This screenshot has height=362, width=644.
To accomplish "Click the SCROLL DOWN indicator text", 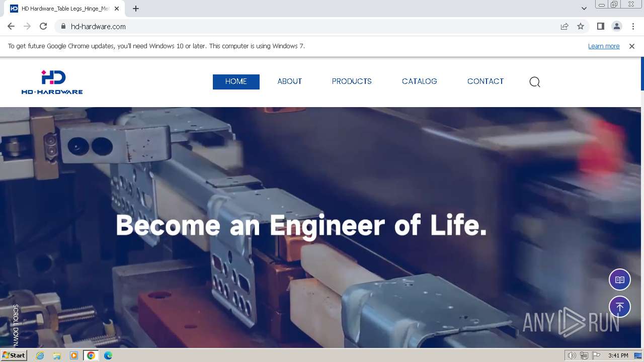I will (16, 325).
